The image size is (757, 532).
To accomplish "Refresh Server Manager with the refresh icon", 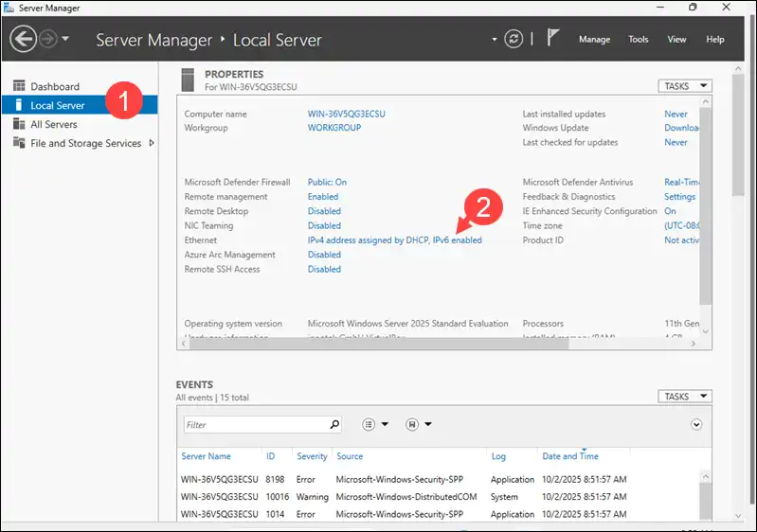I will coord(514,39).
